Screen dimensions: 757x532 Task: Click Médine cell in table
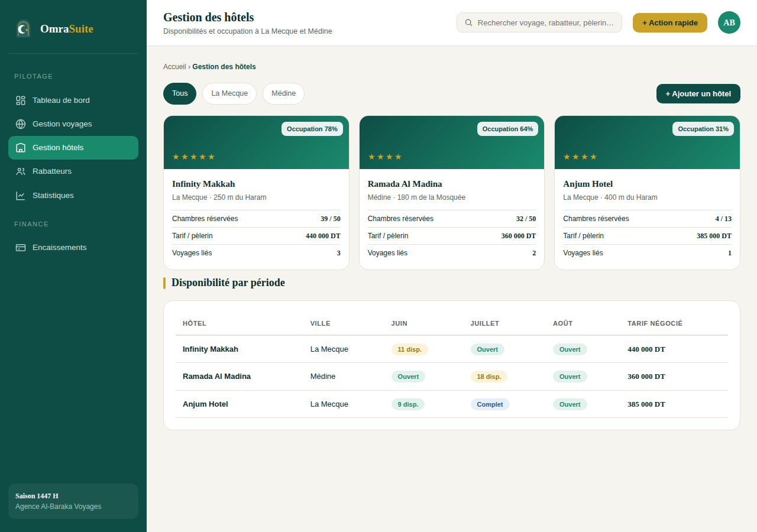pyautogui.click(x=323, y=377)
